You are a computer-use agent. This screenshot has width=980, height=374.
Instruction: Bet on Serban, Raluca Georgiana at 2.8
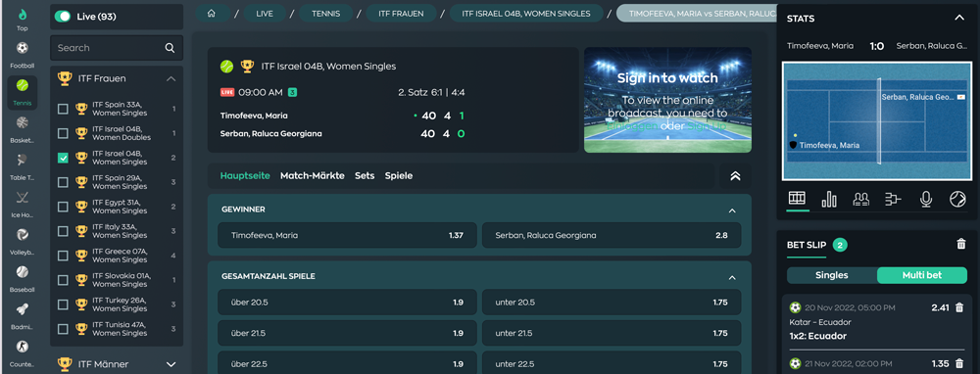click(x=612, y=235)
